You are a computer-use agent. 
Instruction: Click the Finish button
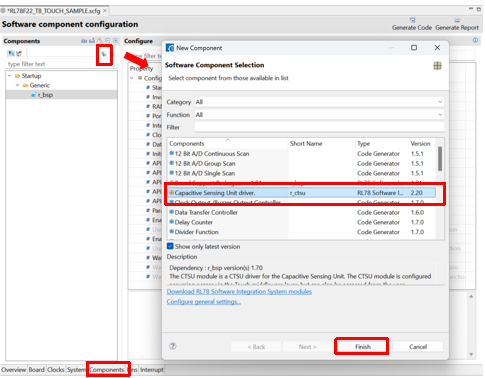[362, 347]
